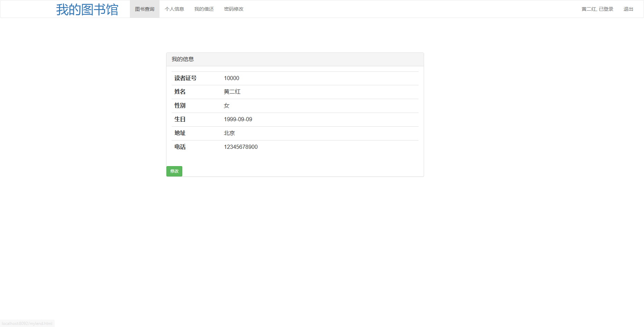Select the address value 北京
Screen dimensions: 644x327
pos(229,133)
